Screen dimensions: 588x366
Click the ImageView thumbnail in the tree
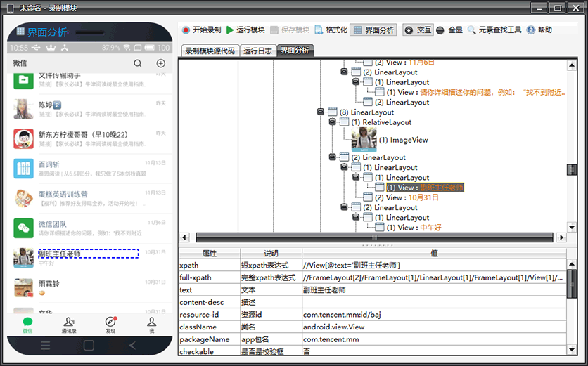click(364, 140)
